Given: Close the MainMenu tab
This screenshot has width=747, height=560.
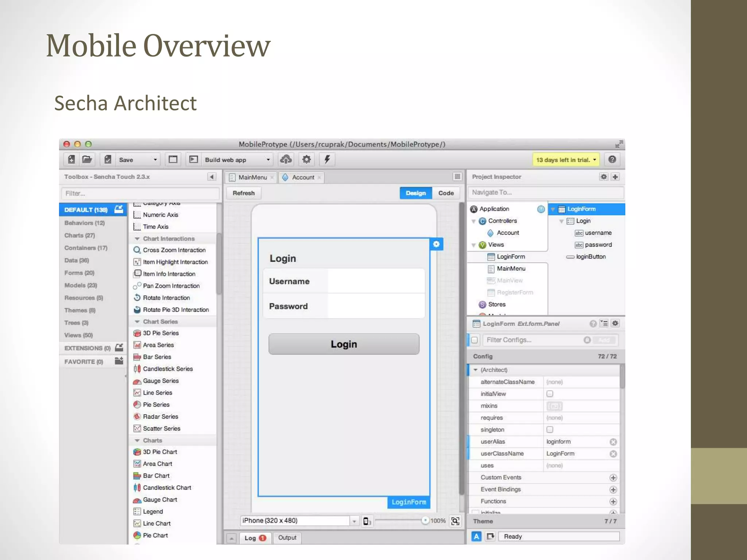Looking at the screenshot, I should (x=272, y=178).
